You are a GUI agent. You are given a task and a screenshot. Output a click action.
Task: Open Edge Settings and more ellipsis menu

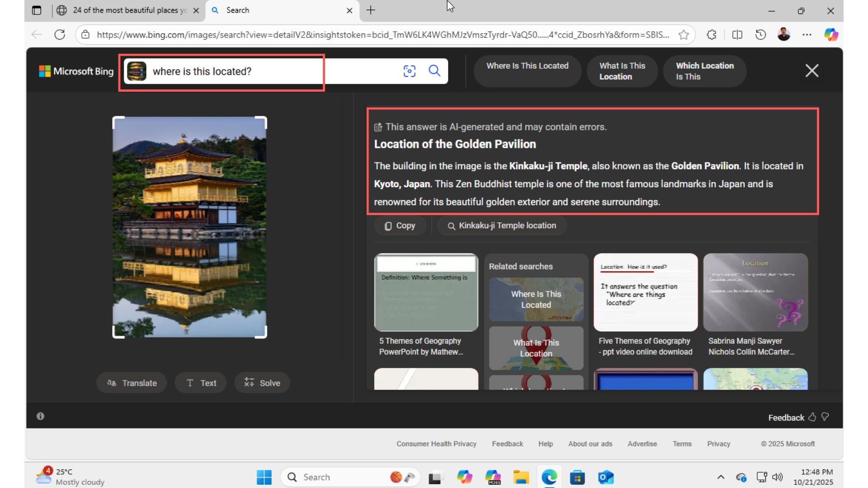click(x=807, y=35)
